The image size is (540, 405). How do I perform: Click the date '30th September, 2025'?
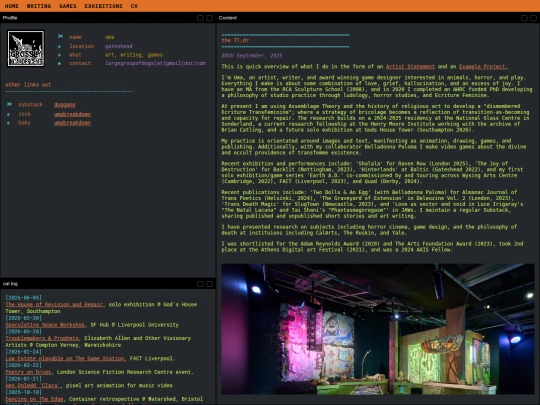252,55
